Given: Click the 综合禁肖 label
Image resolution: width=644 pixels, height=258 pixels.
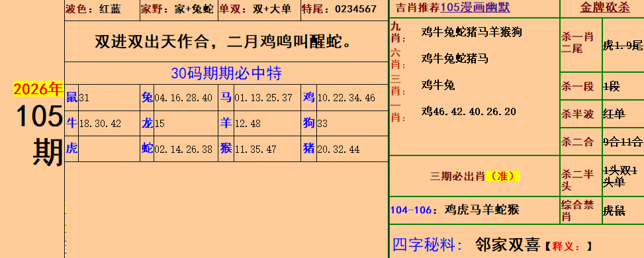Looking at the screenshot, I should [x=578, y=211].
